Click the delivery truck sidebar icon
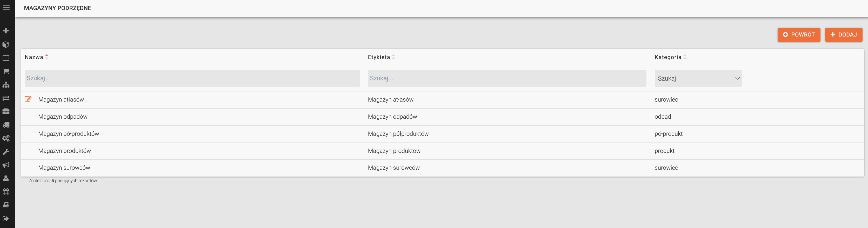The image size is (868, 228). [x=6, y=125]
